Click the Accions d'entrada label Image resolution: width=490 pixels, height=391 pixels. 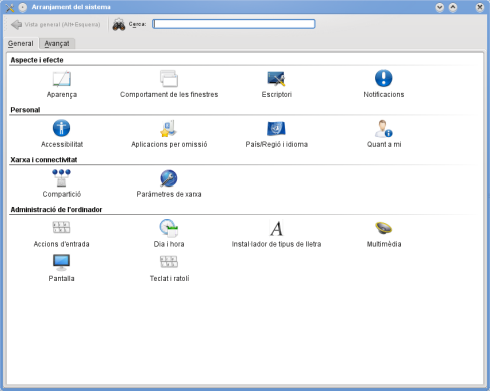coord(61,244)
